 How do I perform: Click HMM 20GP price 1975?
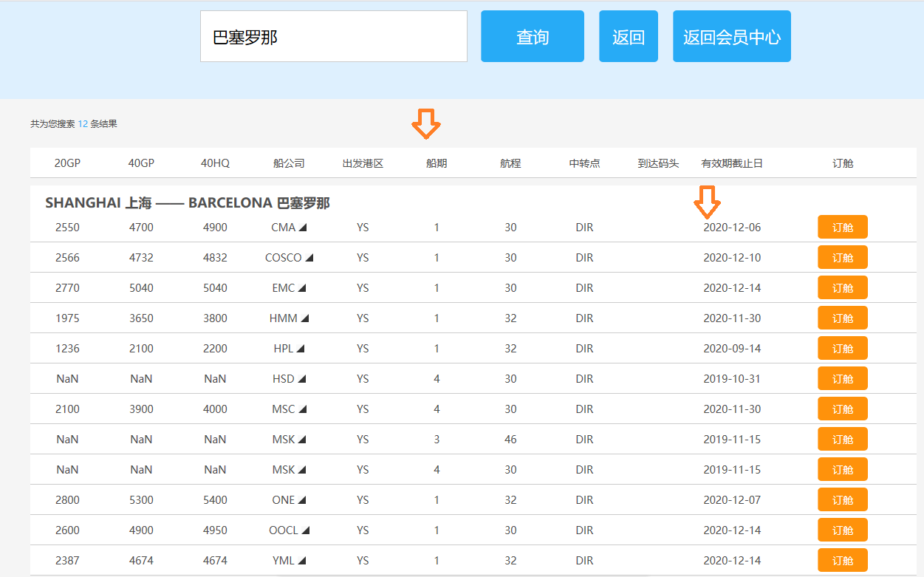[x=67, y=318]
